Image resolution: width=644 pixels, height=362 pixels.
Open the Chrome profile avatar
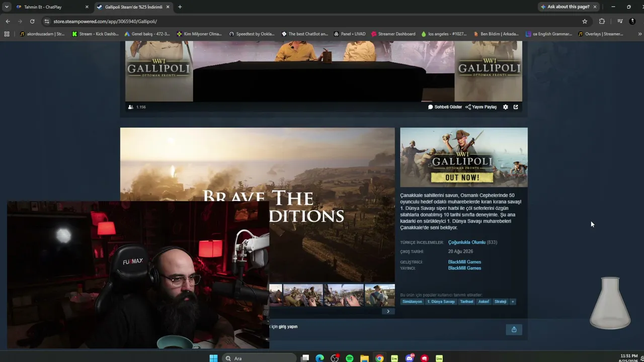632,22
